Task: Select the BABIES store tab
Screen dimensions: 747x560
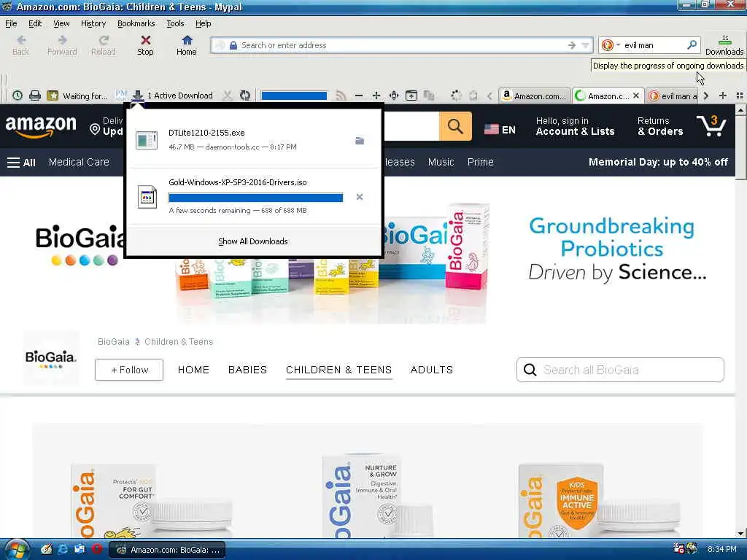Action: (x=248, y=370)
